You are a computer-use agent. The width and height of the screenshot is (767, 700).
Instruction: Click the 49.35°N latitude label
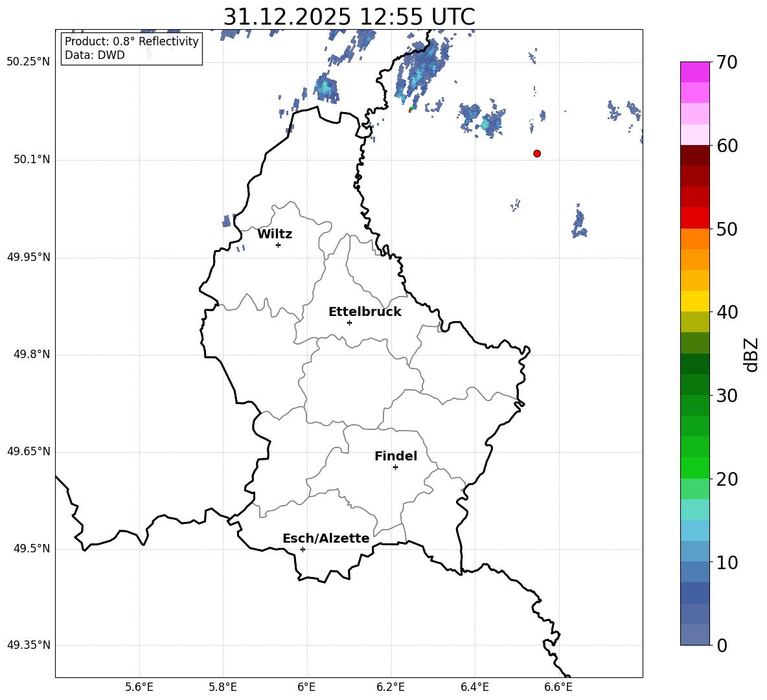click(x=29, y=645)
